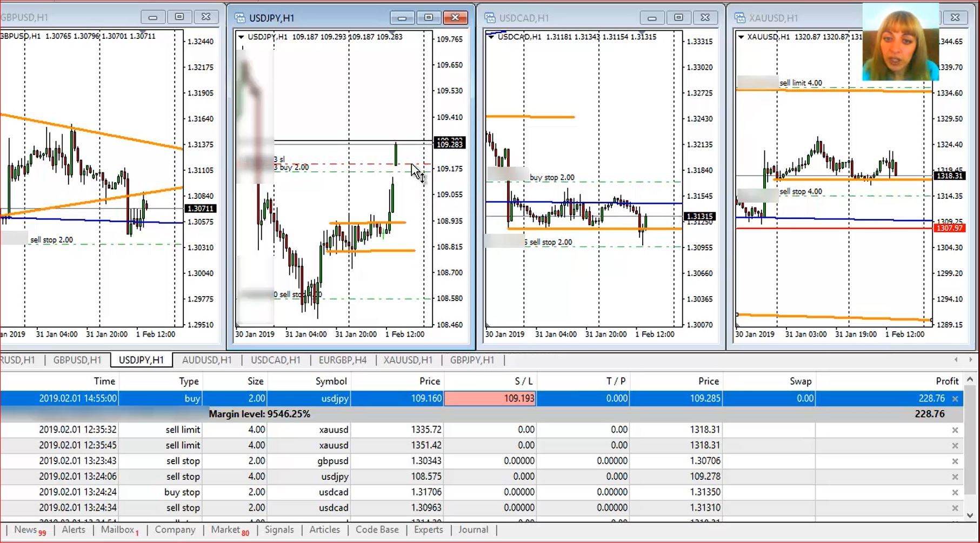Switch to the EURGBP,H4 chart tab
The height and width of the screenshot is (543, 980).
click(342, 360)
